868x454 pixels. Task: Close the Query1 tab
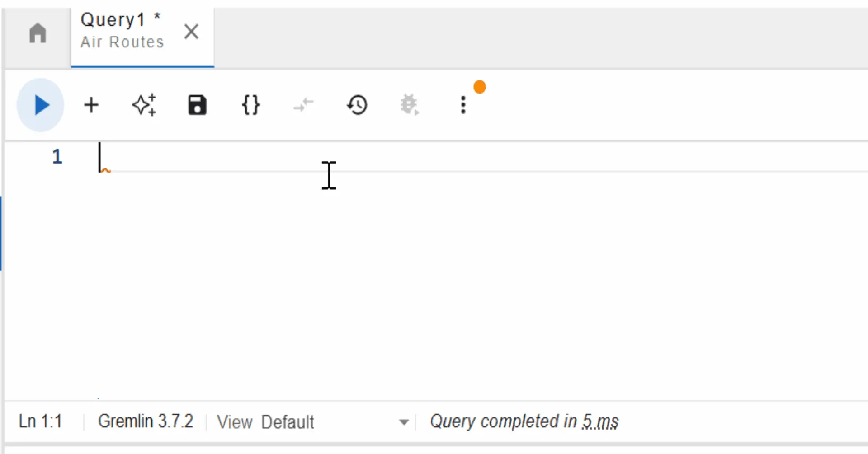click(x=192, y=32)
